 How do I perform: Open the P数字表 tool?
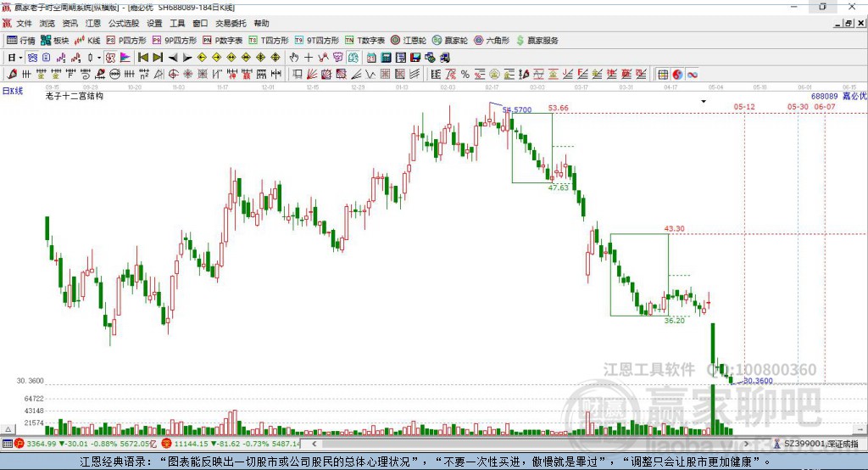[x=223, y=41]
